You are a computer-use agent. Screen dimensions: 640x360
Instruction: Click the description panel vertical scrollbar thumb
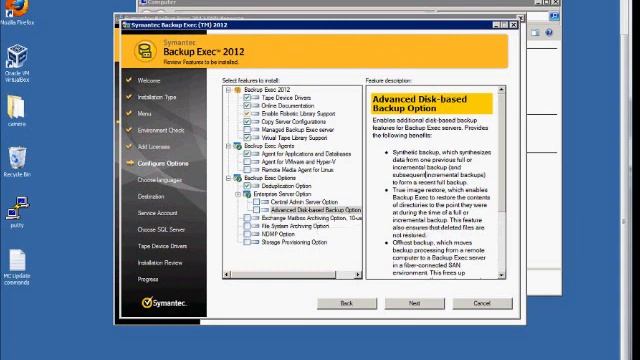point(501,153)
